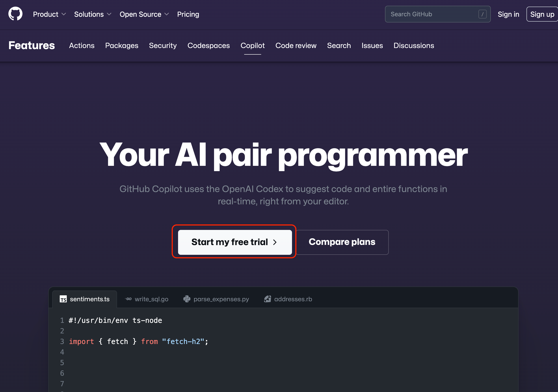This screenshot has width=558, height=392.
Task: Click Start my free trial button
Action: 235,242
